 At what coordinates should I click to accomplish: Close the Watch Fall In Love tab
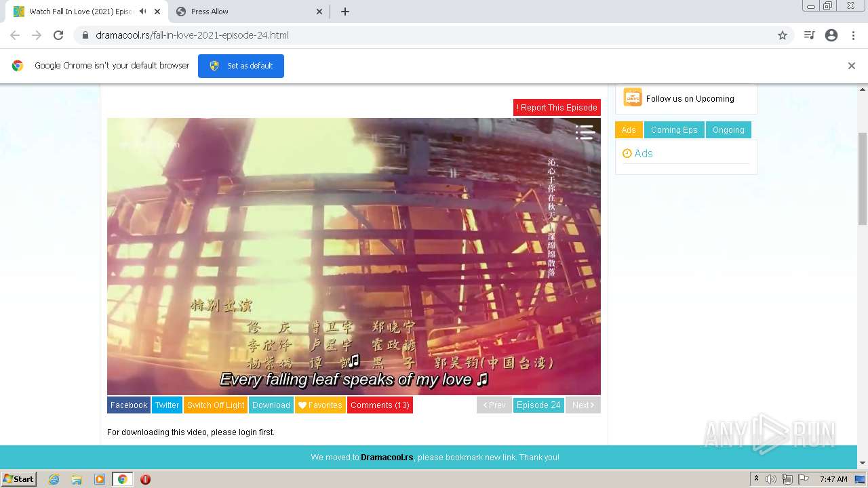click(x=157, y=12)
